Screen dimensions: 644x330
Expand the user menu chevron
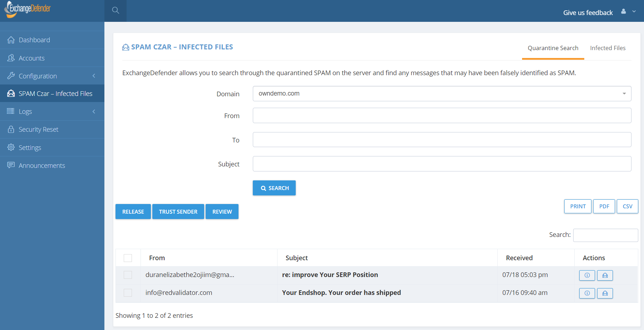[x=634, y=11]
